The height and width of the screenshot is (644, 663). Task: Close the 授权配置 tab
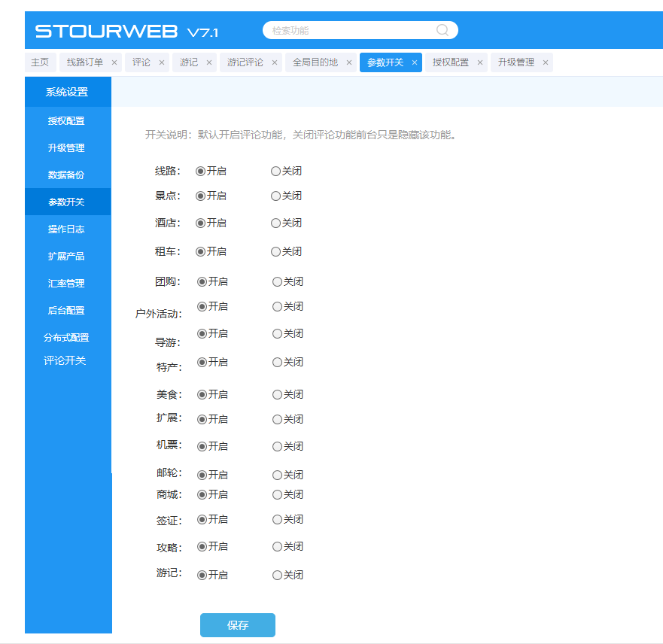[480, 62]
